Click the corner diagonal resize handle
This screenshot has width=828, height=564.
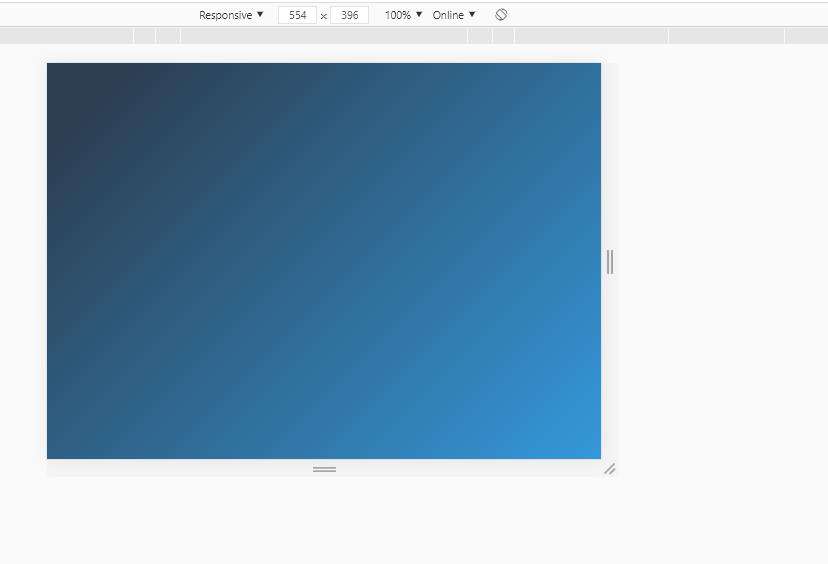pyautogui.click(x=610, y=469)
